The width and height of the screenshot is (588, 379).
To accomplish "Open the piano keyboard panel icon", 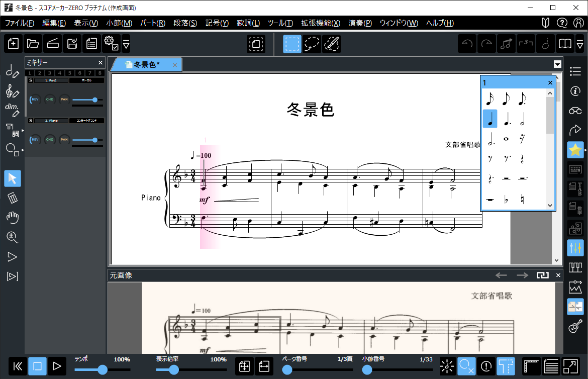I will 575,267.
